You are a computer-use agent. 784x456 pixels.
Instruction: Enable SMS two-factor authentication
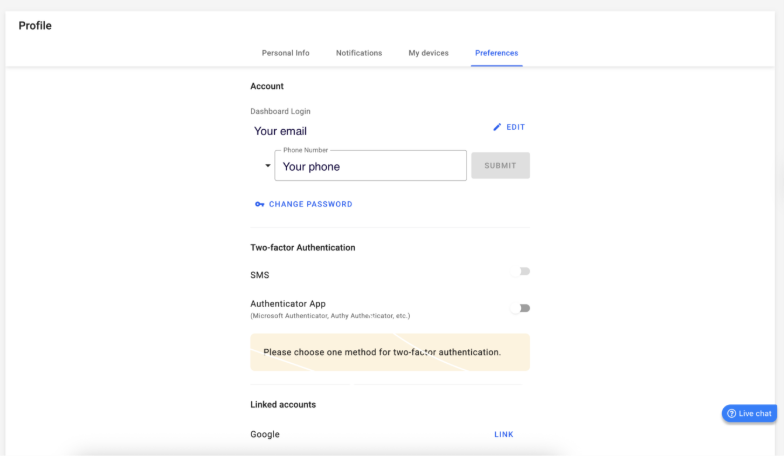coord(520,271)
